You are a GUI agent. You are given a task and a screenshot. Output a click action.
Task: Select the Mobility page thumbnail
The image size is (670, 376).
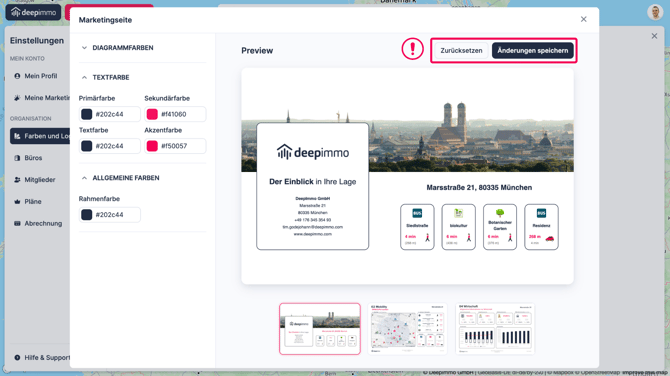(x=407, y=329)
